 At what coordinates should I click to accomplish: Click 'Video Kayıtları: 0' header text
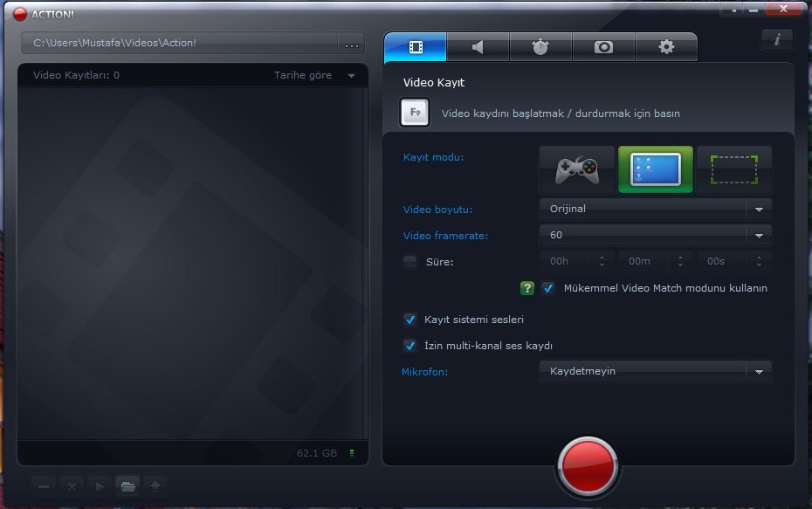(x=76, y=75)
